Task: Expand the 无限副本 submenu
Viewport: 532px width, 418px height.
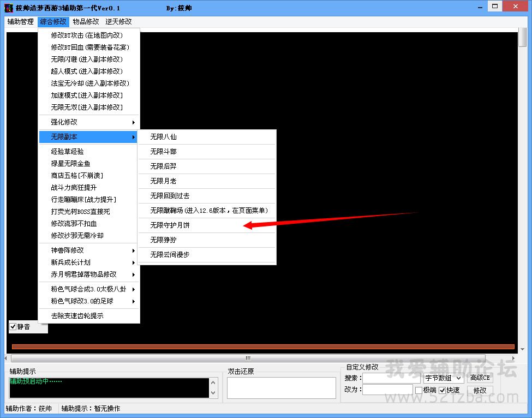Action: 89,137
